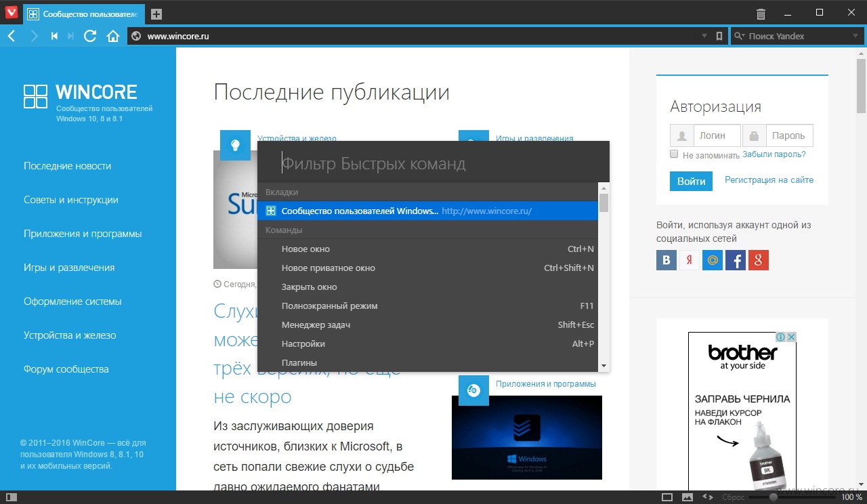Click the disc category icon
This screenshot has width=867, height=504.
[474, 390]
